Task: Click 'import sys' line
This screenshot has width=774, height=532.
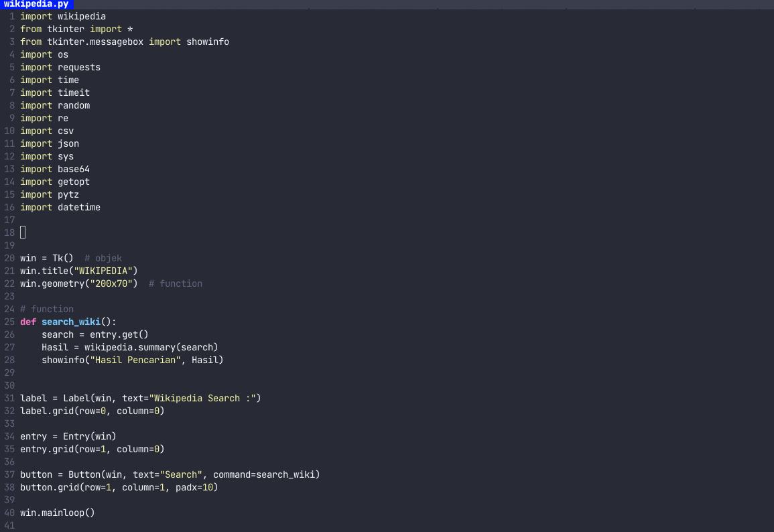Action: click(x=47, y=156)
